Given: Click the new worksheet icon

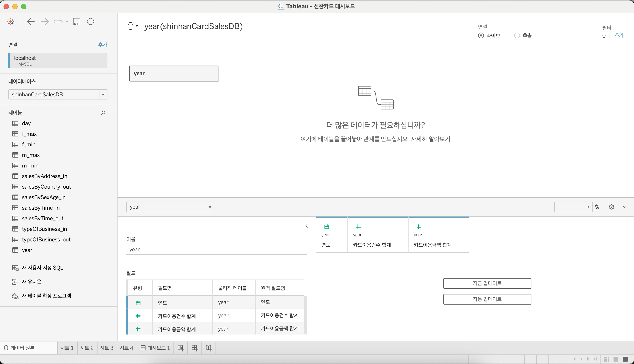Looking at the screenshot, I should (181, 348).
